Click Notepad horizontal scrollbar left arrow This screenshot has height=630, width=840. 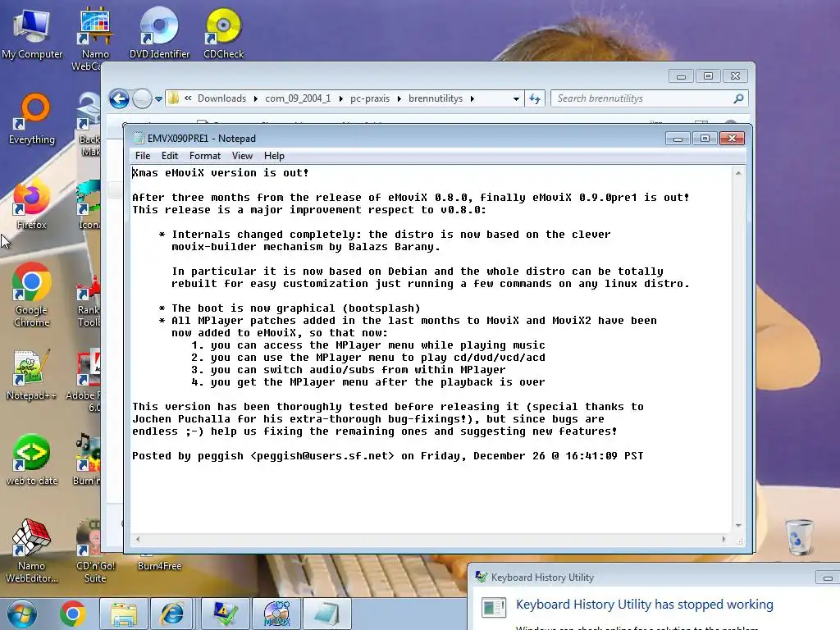(x=138, y=540)
